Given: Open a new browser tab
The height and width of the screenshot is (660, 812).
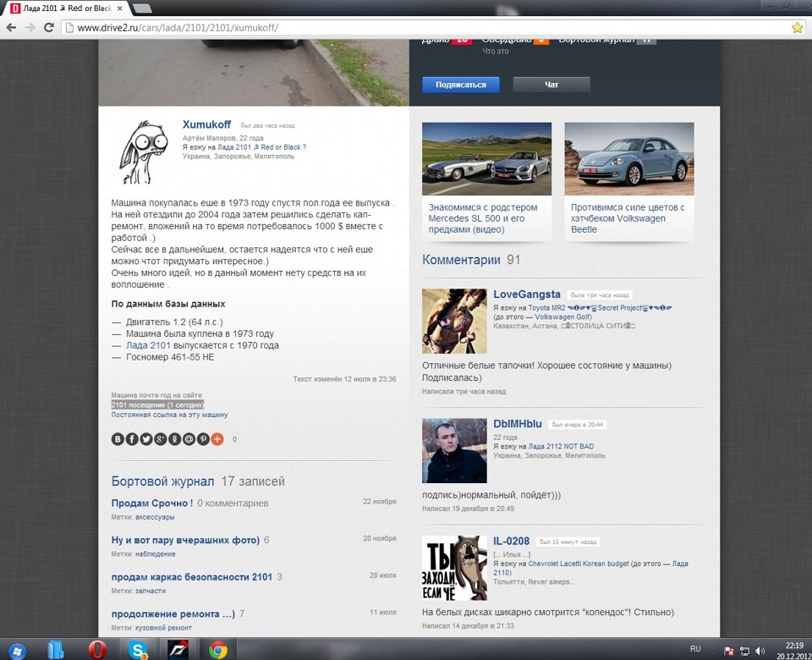Looking at the screenshot, I should point(142,8).
